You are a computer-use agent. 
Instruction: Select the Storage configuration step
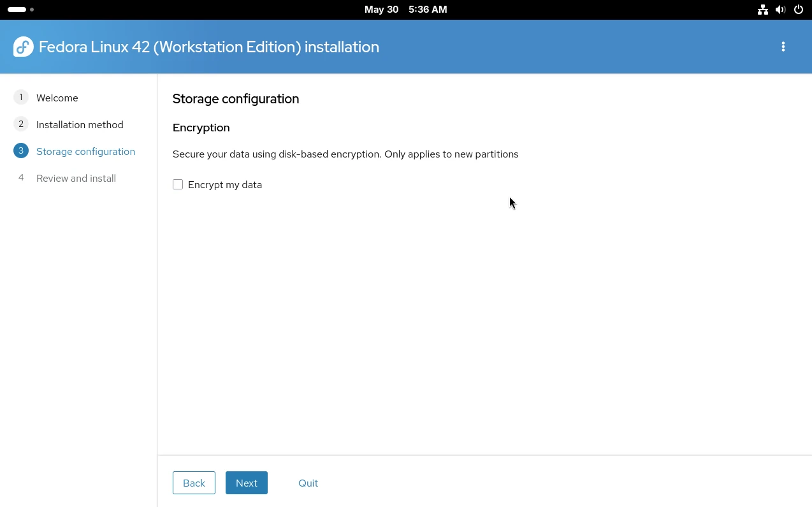(x=85, y=151)
